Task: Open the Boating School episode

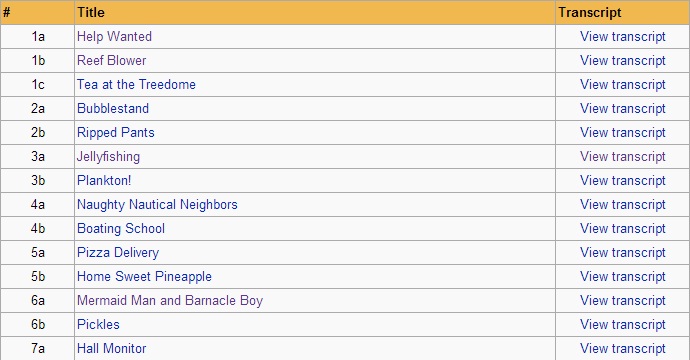Action: pos(121,228)
